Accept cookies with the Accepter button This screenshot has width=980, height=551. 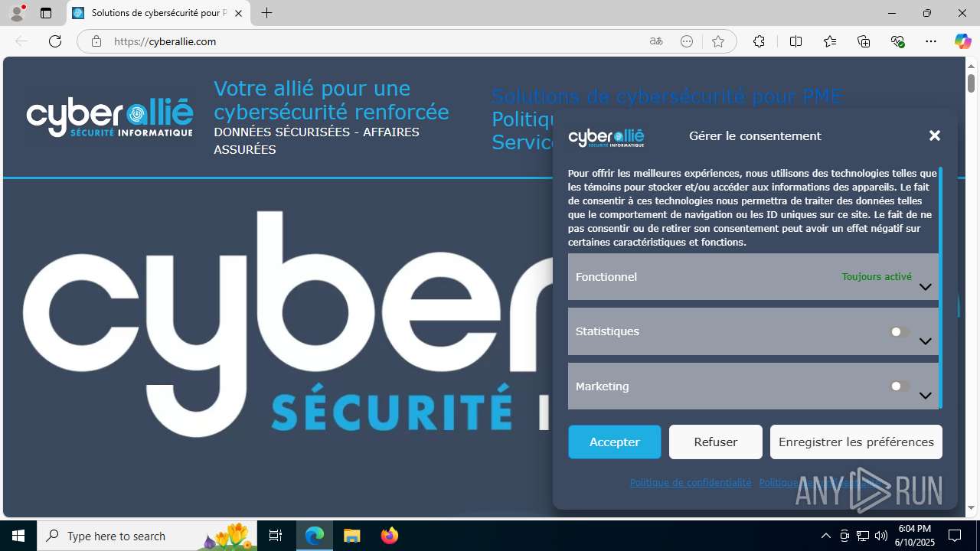click(x=615, y=442)
